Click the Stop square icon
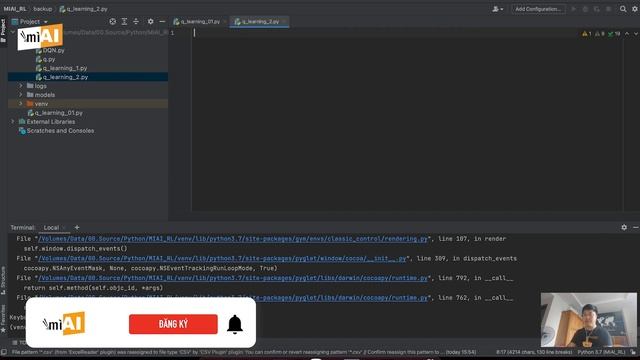Image resolution: width=640 pixels, height=360 pixels. click(608, 9)
